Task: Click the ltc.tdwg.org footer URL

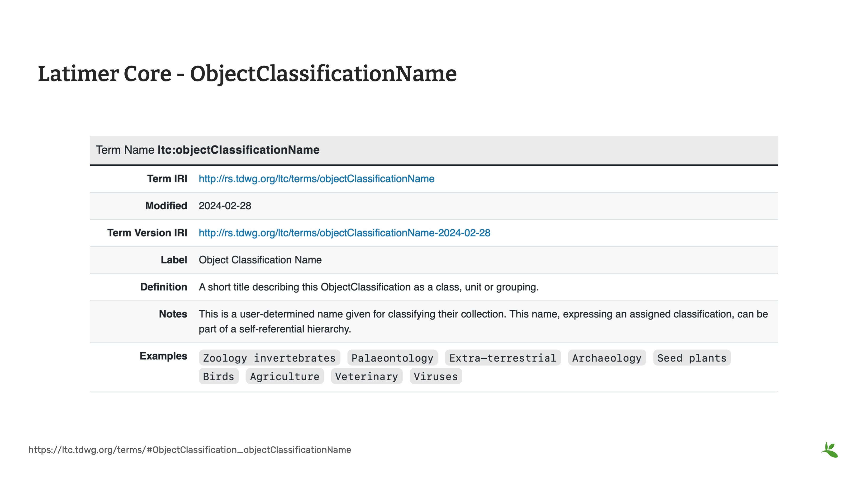Action: tap(189, 450)
